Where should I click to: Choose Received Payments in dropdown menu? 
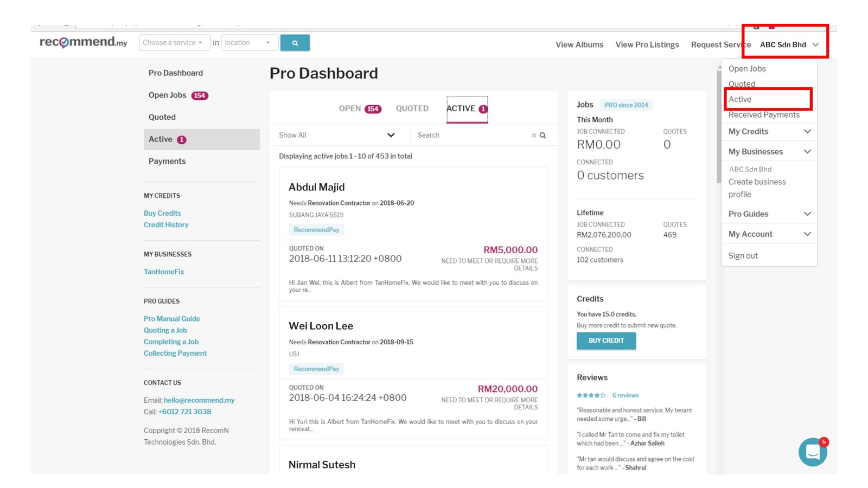pyautogui.click(x=764, y=115)
